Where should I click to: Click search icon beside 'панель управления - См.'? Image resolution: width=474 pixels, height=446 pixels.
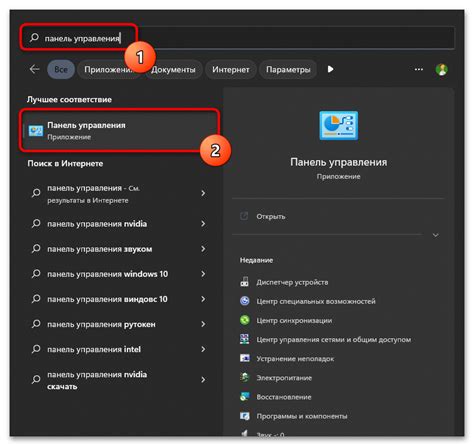tap(36, 193)
